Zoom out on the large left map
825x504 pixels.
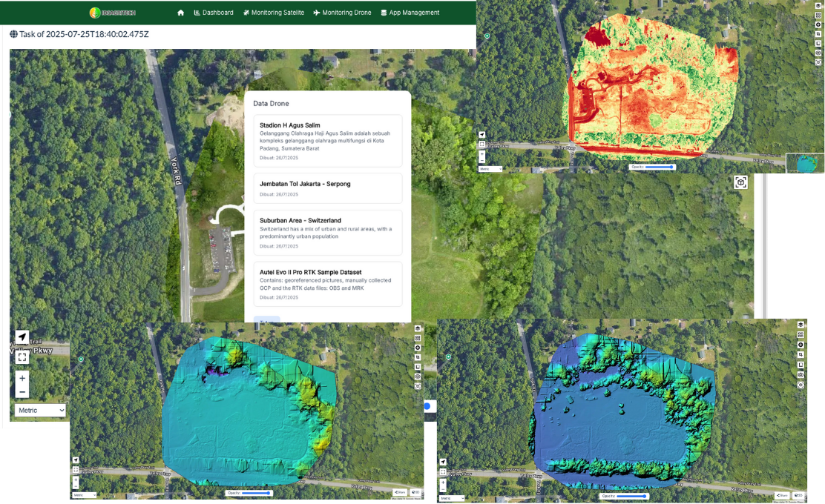tap(22, 392)
